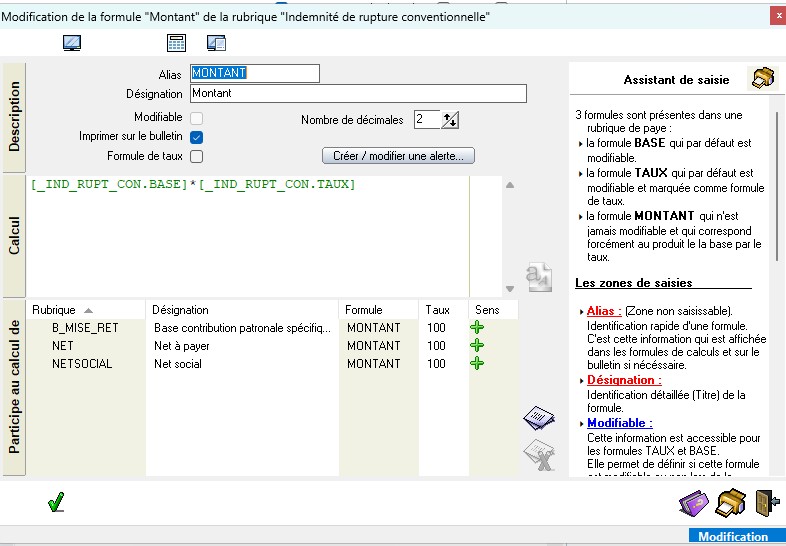Click the printer icon in Assistant de saisie header

(762, 79)
